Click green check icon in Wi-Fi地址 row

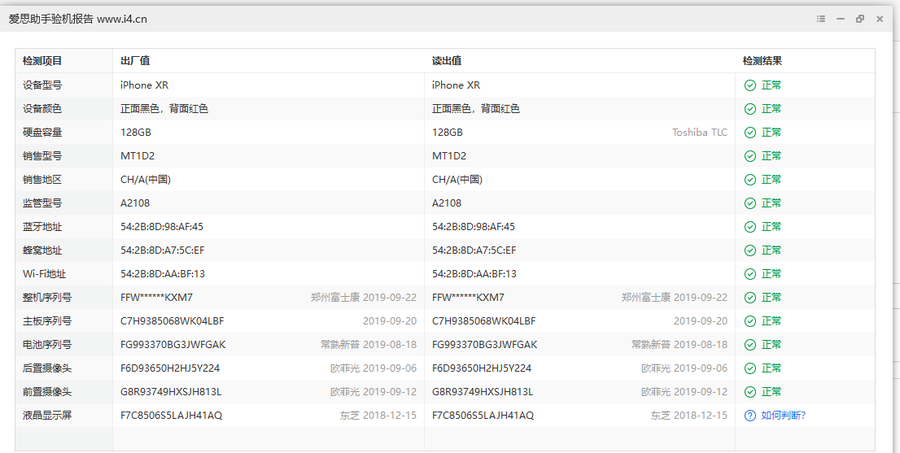coord(750,274)
